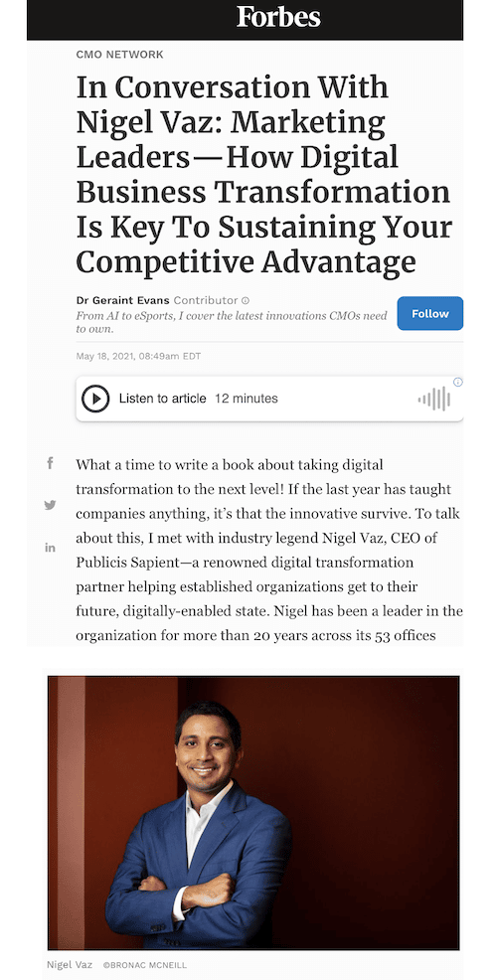The width and height of the screenshot is (497, 980).
Task: Click the 12 minutes duration text
Action: [x=247, y=399]
